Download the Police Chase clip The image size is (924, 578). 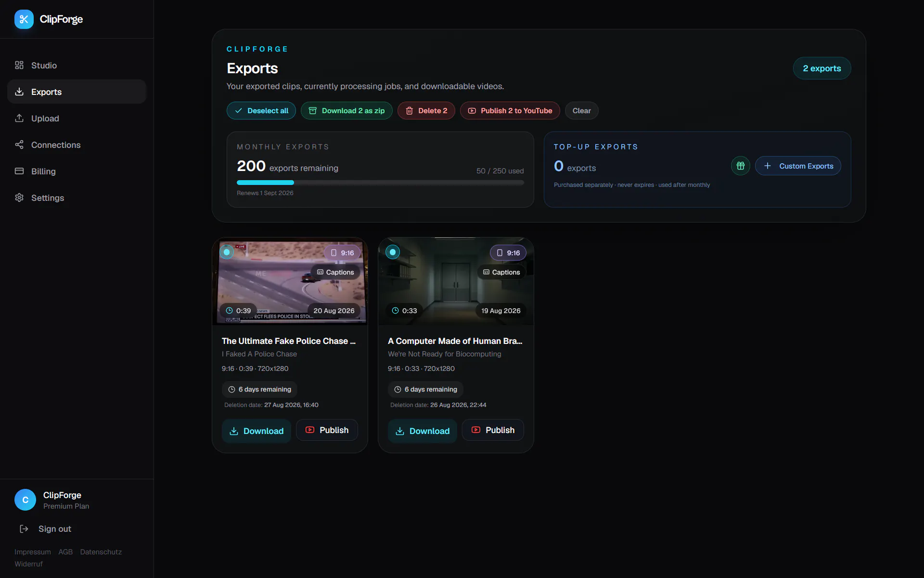257,431
